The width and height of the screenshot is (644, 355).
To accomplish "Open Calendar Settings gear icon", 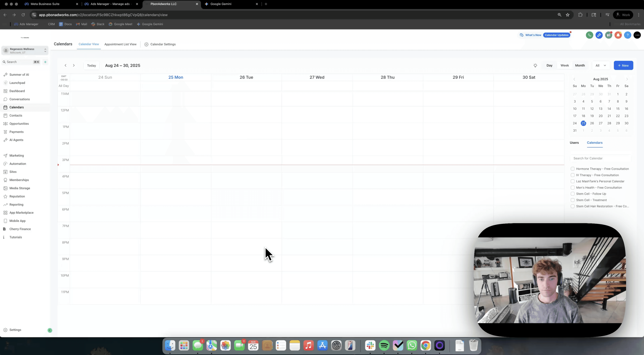I will 146,44.
